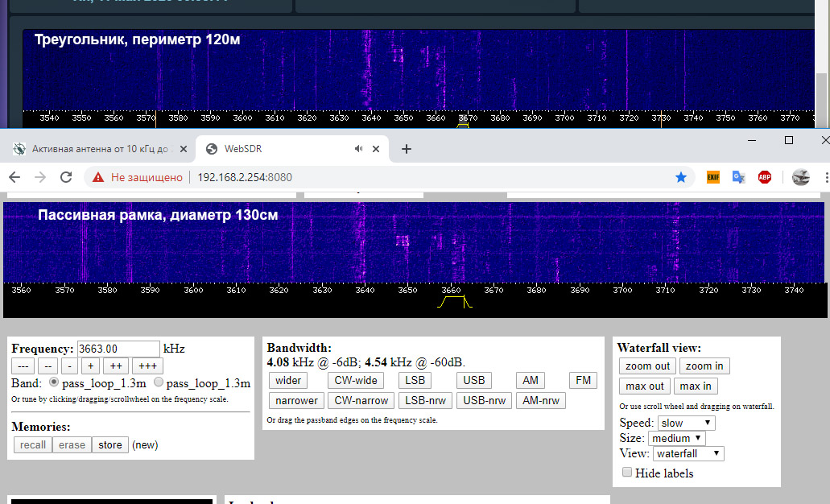830x504 pixels.
Task: Switch to LSB mode
Action: [415, 381]
